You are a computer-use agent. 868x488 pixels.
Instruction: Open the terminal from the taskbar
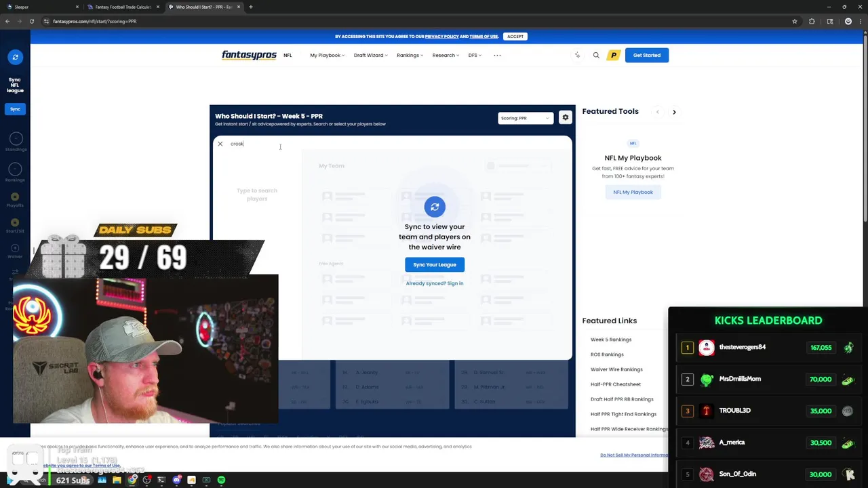point(161,480)
